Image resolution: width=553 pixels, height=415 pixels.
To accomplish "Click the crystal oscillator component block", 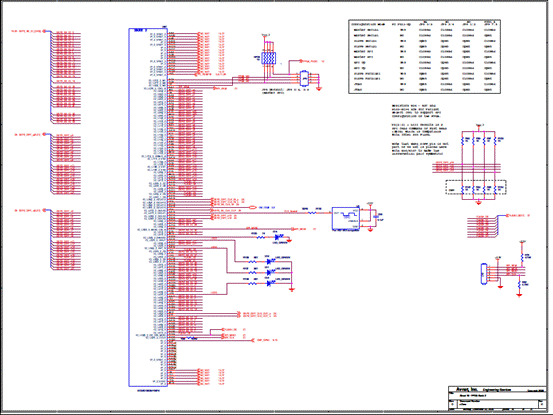I will [x=346, y=219].
